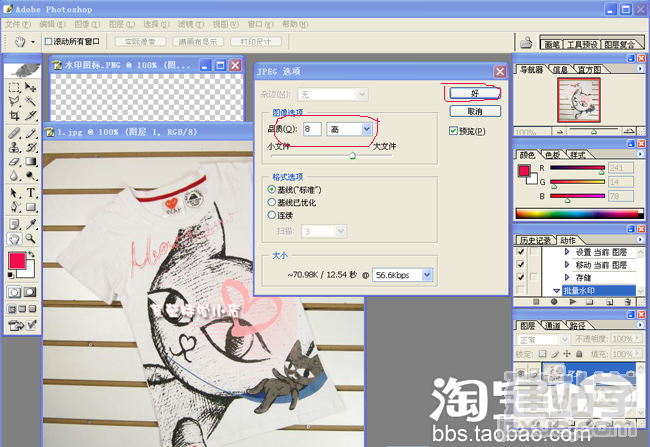Select the Type tool
The height and width of the screenshot is (447, 650).
[30, 193]
